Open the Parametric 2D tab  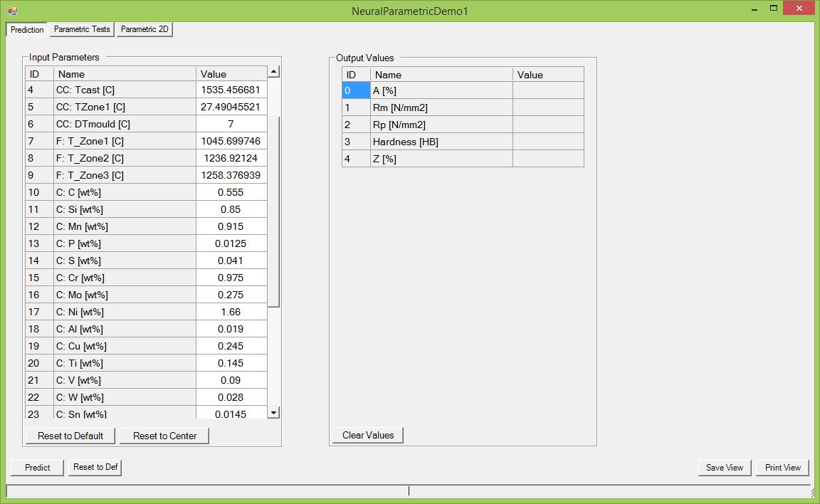coord(144,29)
